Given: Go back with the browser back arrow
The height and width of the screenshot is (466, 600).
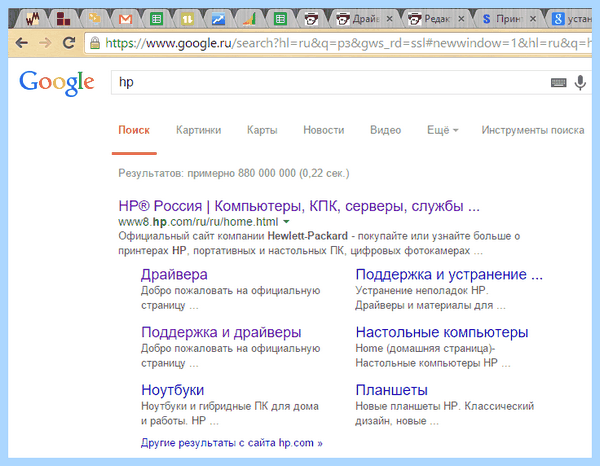Looking at the screenshot, I should coord(21,43).
